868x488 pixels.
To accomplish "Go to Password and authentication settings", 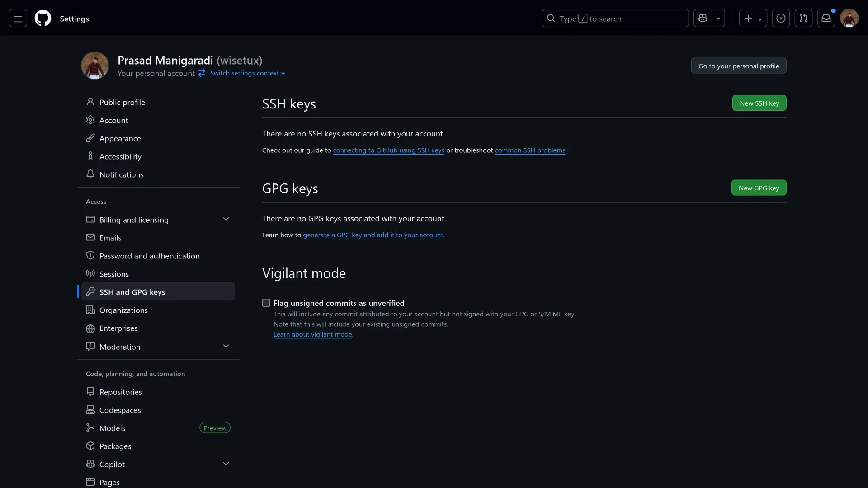I will click(x=149, y=256).
